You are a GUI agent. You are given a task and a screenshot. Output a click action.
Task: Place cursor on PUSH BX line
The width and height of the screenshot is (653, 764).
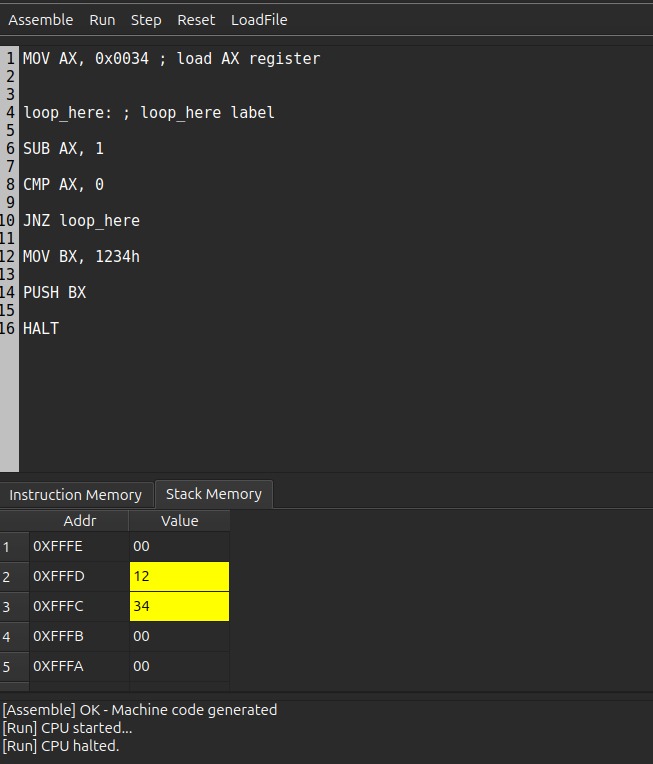click(55, 293)
